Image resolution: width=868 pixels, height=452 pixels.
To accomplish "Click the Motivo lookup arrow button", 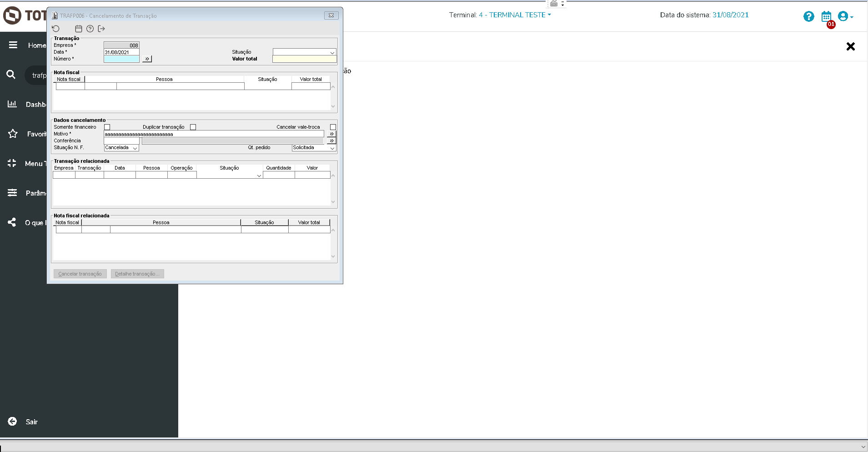I will (x=331, y=134).
